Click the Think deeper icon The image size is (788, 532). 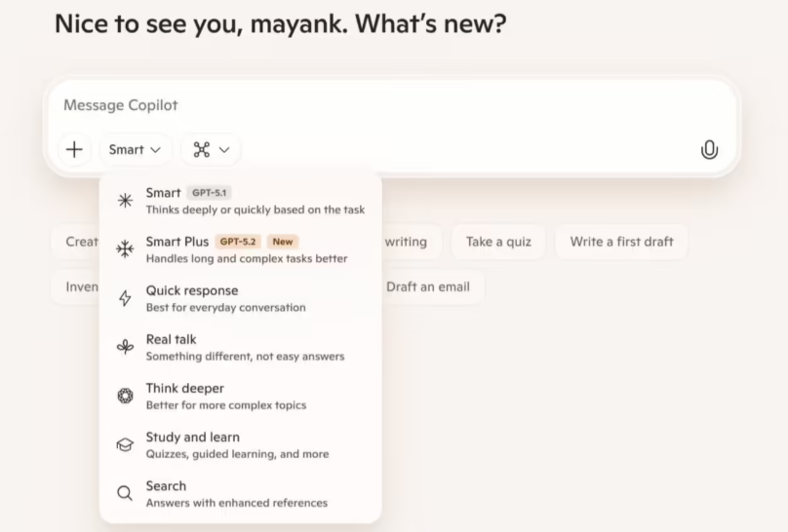coord(125,396)
